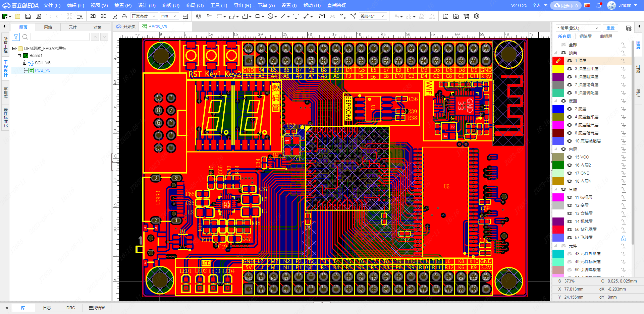This screenshot has height=314, width=644.
Task: Select the text tool icon
Action: [x=296, y=16]
